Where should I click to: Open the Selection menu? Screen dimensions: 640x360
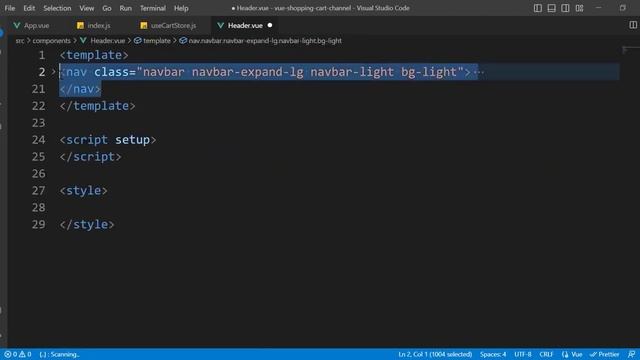[x=57, y=8]
